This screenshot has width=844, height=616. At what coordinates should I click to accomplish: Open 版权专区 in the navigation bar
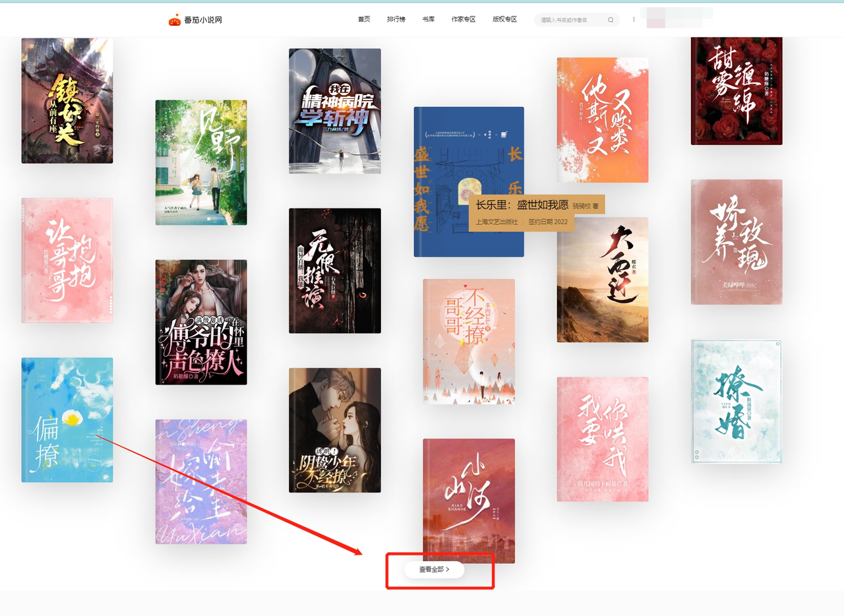tap(504, 20)
